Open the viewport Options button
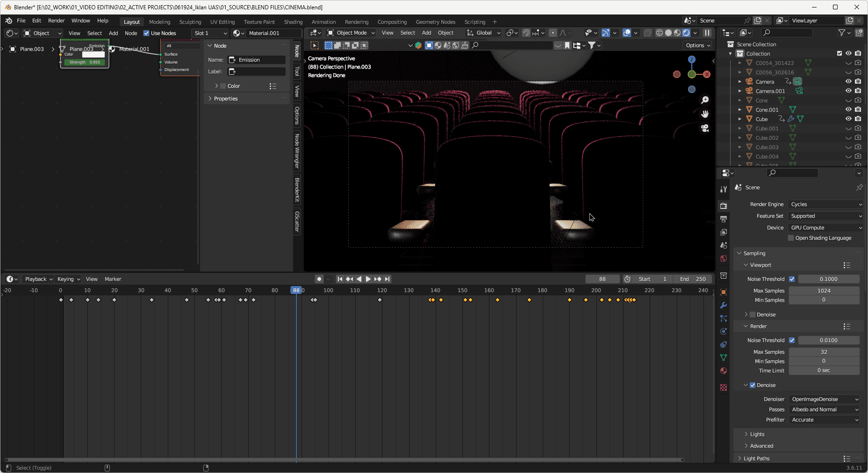Viewport: 868px width, 473px height. [698, 45]
